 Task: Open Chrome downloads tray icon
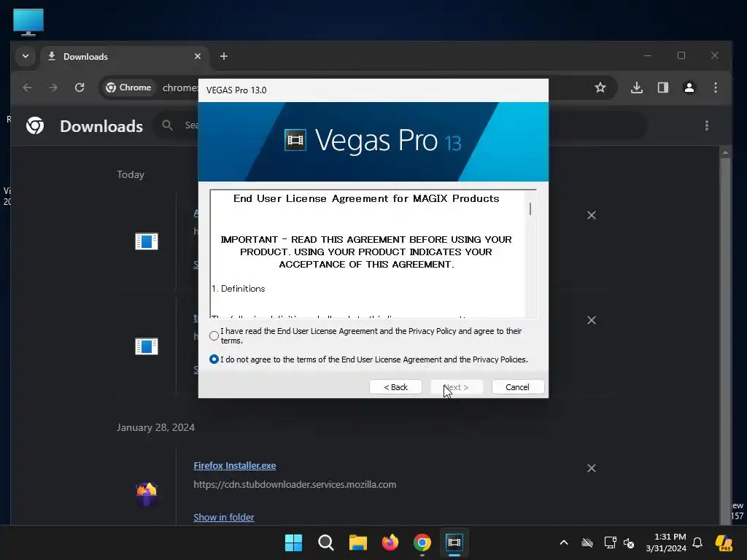637,87
